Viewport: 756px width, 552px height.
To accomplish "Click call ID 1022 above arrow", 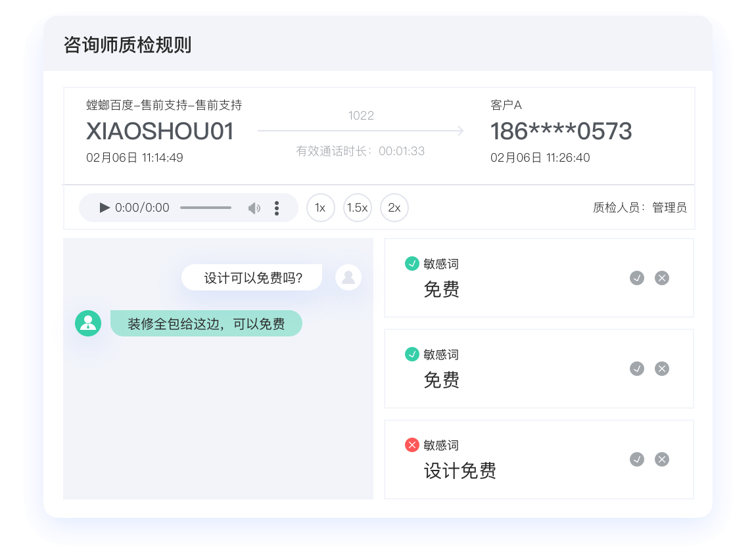I will (x=361, y=116).
